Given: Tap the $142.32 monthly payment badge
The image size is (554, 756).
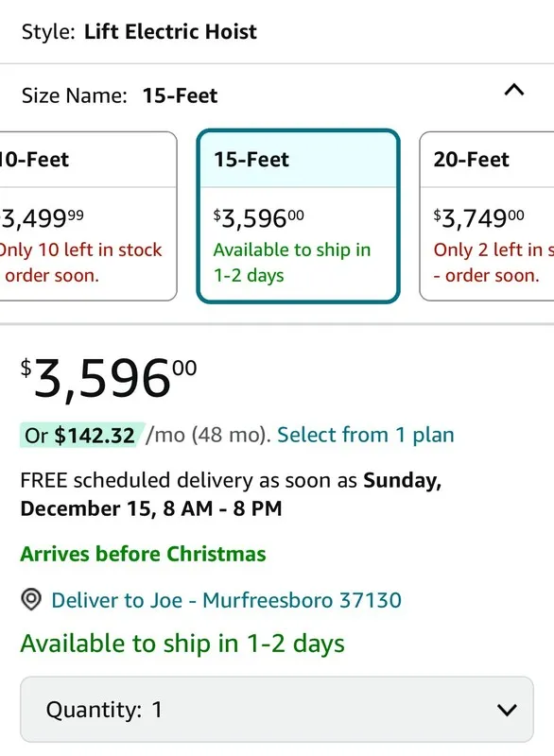Looking at the screenshot, I should [x=80, y=435].
